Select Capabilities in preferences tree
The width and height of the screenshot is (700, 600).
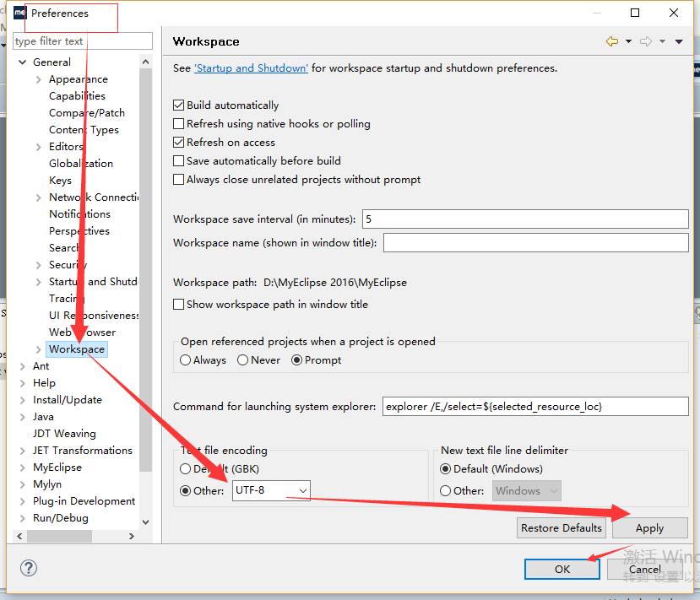point(77,96)
